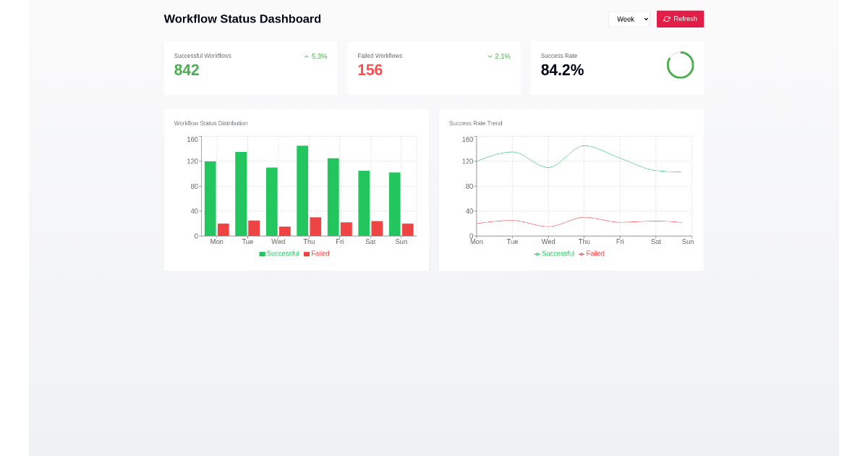Viewport: 868px width, 456px height.
Task: Click the red downward arrow beside 2.1%
Action: (490, 56)
